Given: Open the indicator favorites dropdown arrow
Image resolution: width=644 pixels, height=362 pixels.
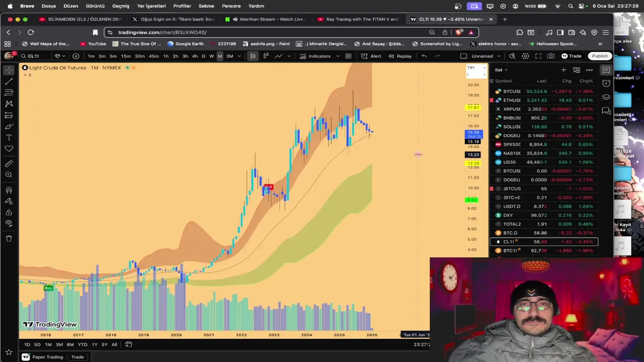Looking at the screenshot, I should click(x=338, y=56).
